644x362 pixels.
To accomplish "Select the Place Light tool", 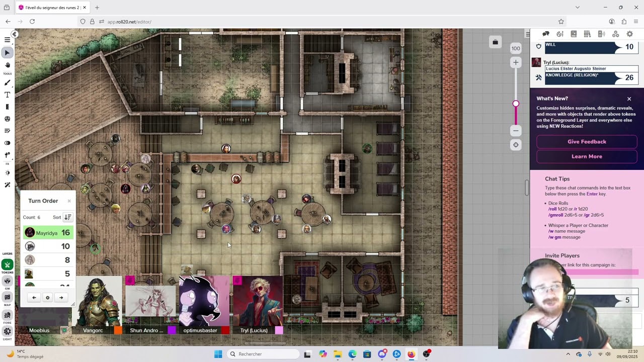I will point(7,155).
